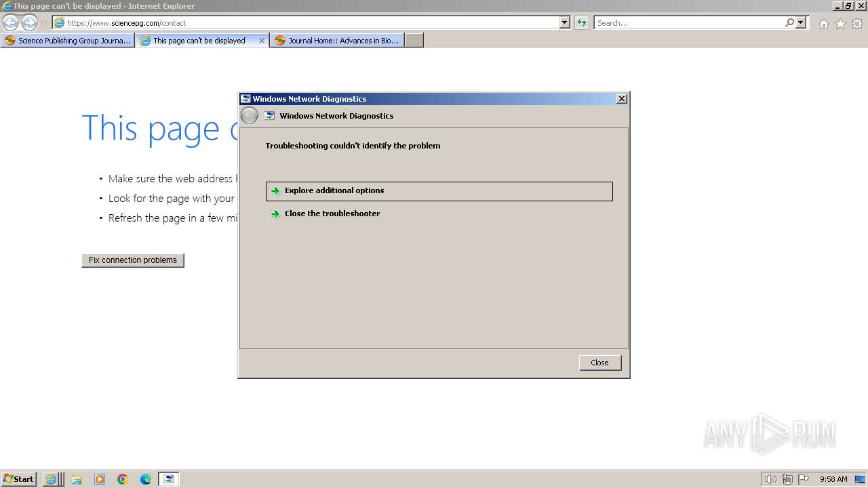
Task: Open a new blank tab
Action: tap(414, 41)
